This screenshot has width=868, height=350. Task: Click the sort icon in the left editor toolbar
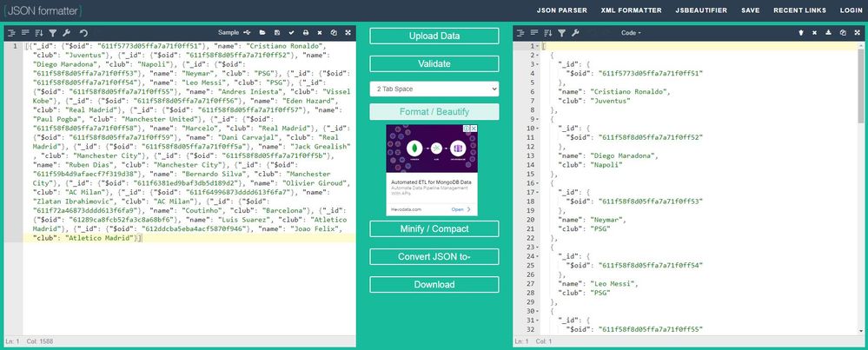coord(39,33)
